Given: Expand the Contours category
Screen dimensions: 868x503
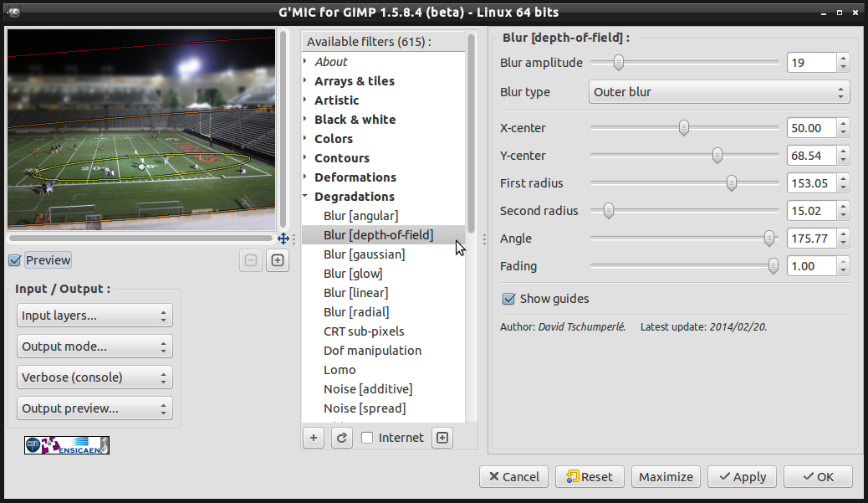Looking at the screenshot, I should (305, 158).
